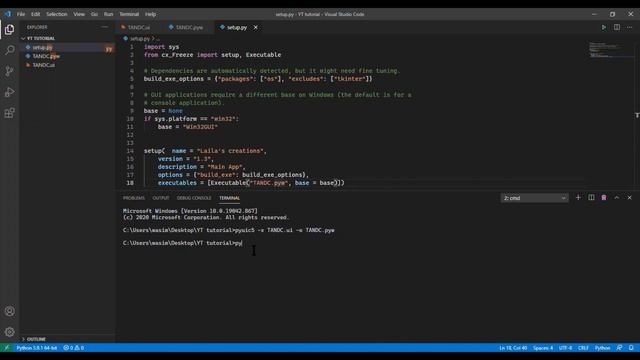Open the Accounts menu icon

(x=9, y=311)
